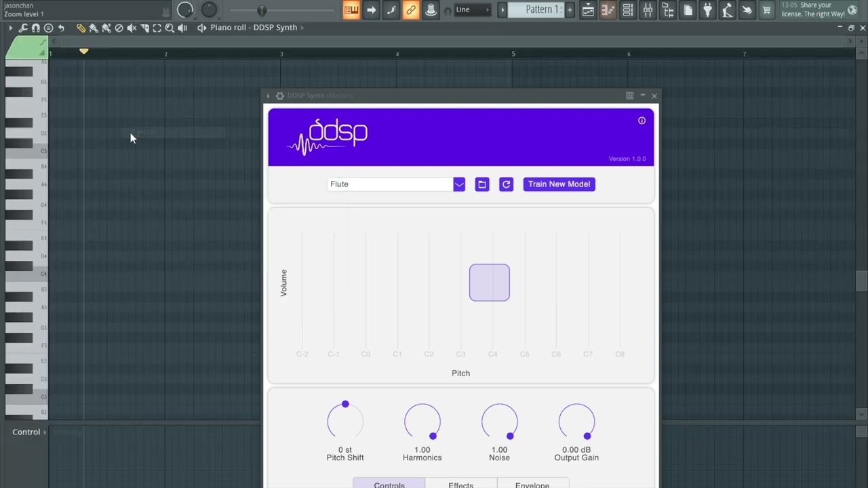Toggle the Piano roll view button
The width and height of the screenshot is (868, 488).
[x=608, y=9]
